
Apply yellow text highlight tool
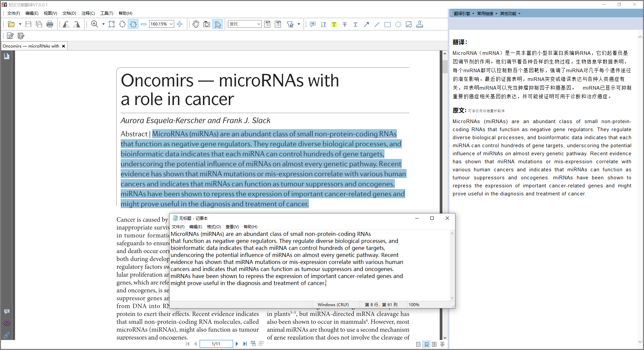[x=334, y=24]
